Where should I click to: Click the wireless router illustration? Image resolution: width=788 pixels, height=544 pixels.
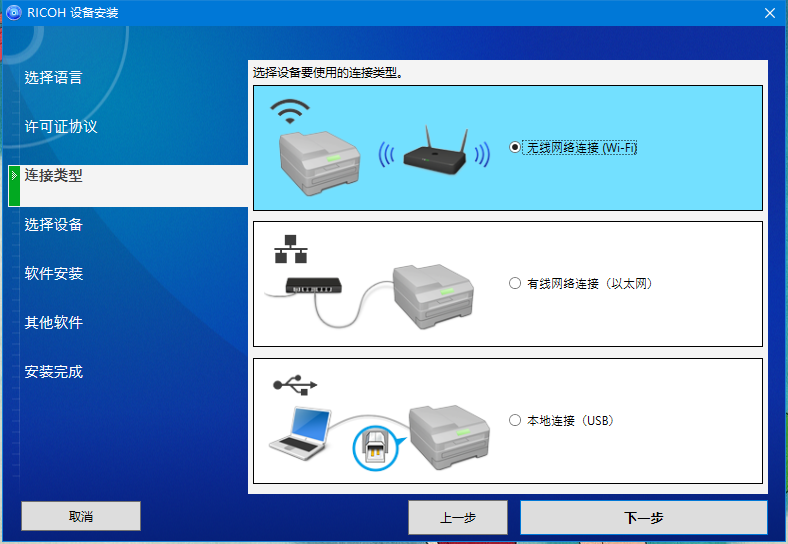(435, 151)
